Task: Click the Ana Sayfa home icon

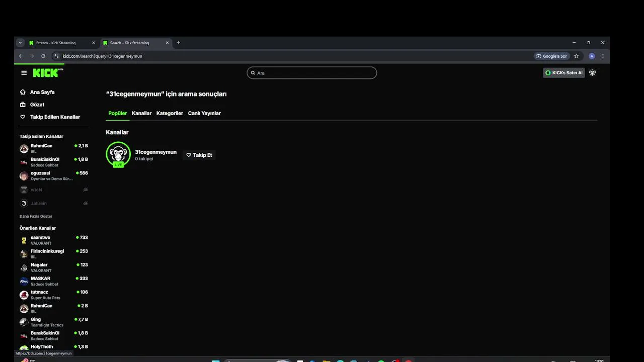Action: click(23, 92)
